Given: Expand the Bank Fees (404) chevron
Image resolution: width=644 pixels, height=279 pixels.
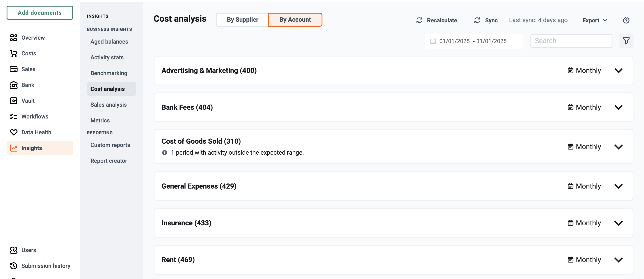Looking at the screenshot, I should click(x=618, y=107).
